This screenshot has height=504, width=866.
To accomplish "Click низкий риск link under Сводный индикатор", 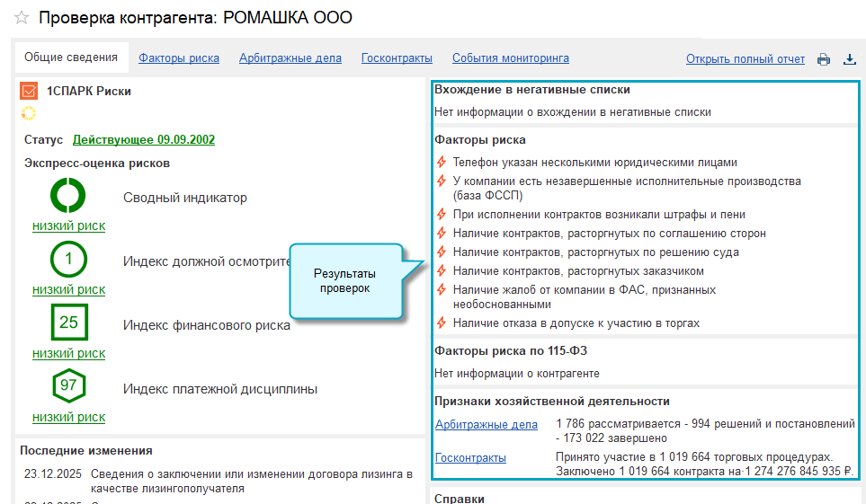I will [x=68, y=225].
